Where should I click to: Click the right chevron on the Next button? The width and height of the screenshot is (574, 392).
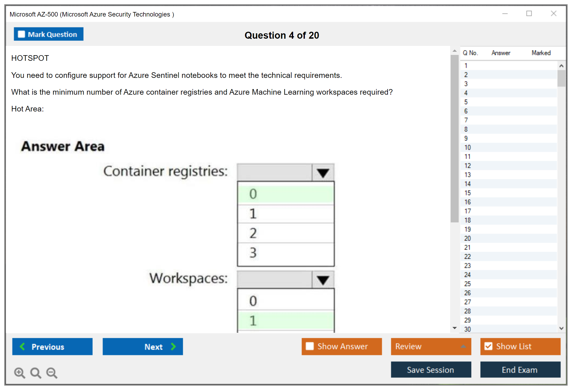[174, 346]
